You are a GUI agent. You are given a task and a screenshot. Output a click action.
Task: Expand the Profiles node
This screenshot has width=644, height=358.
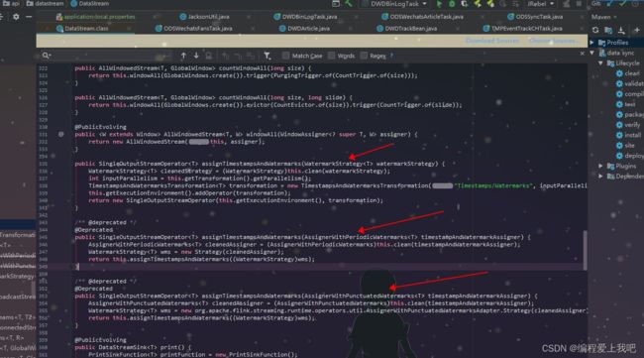(591, 43)
